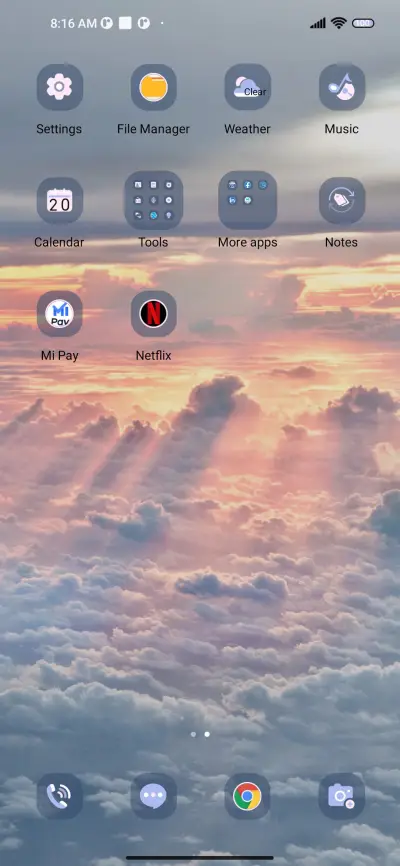Launch the Music app
This screenshot has height=866, width=400.
click(x=341, y=87)
